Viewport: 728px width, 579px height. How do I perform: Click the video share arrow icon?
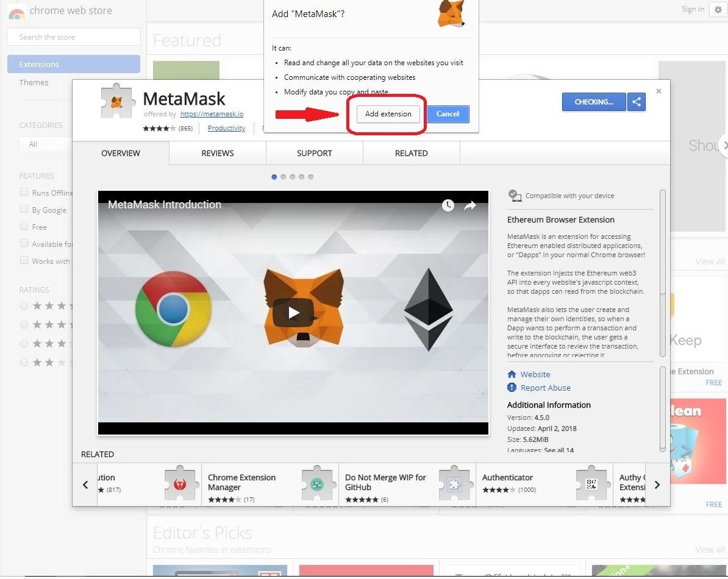click(470, 205)
